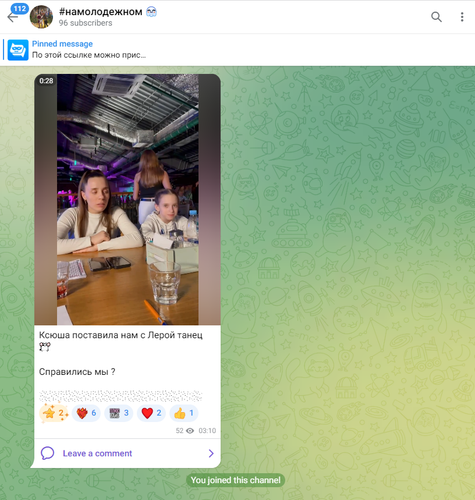Toggle the star reaction with count 2
The height and width of the screenshot is (500, 475).
(x=54, y=413)
